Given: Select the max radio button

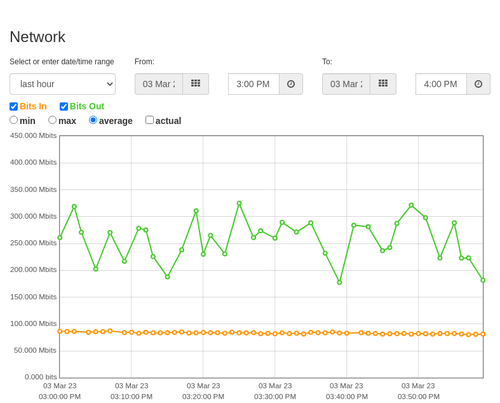Looking at the screenshot, I should tap(52, 120).
